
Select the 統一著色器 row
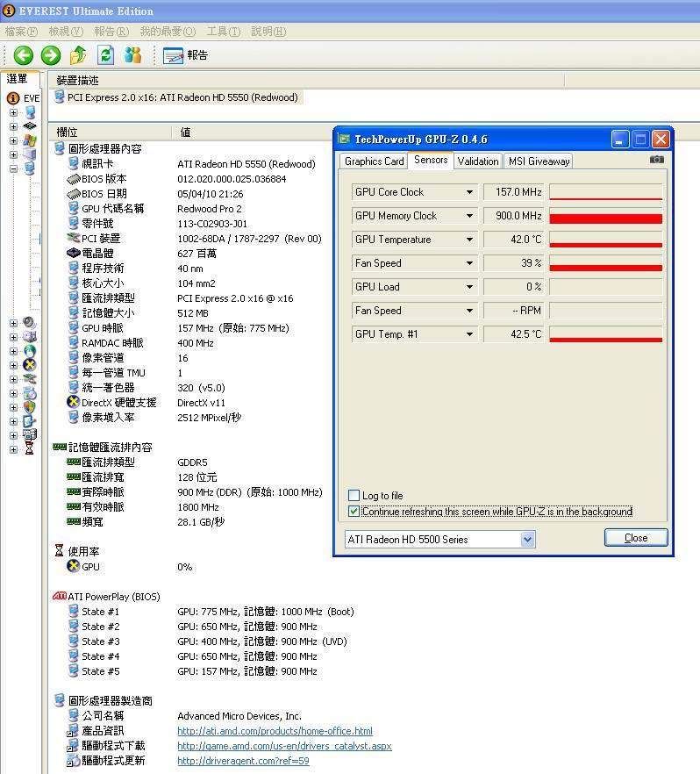(x=146, y=388)
